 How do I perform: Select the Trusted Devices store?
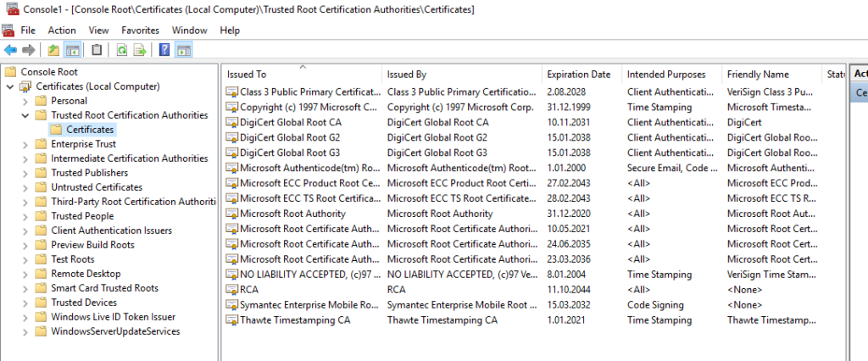(x=84, y=303)
